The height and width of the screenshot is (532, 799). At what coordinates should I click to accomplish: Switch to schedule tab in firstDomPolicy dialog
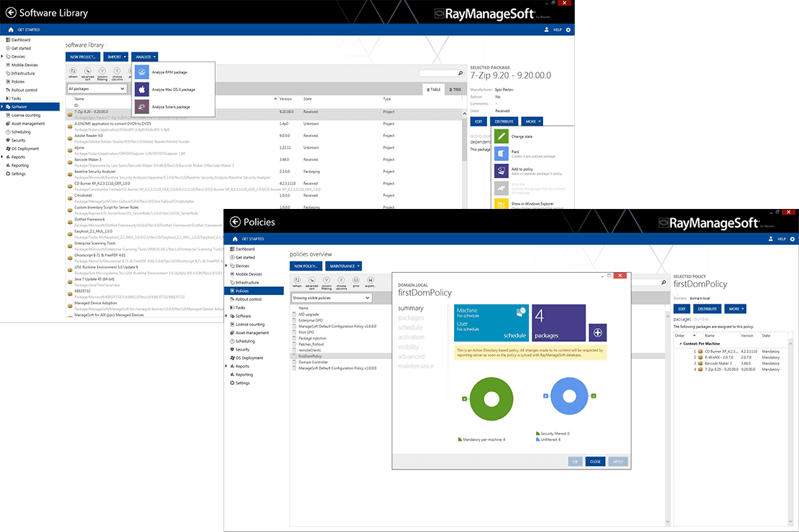tap(410, 327)
